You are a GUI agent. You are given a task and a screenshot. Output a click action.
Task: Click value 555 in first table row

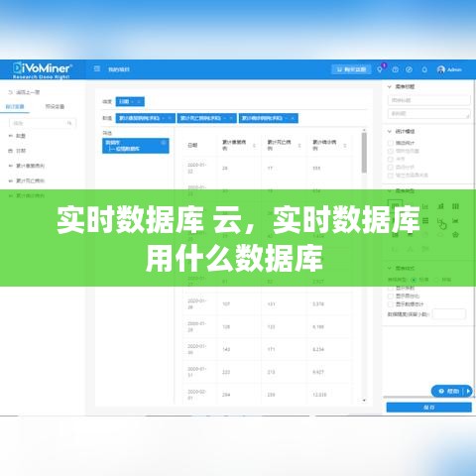tap(316, 169)
